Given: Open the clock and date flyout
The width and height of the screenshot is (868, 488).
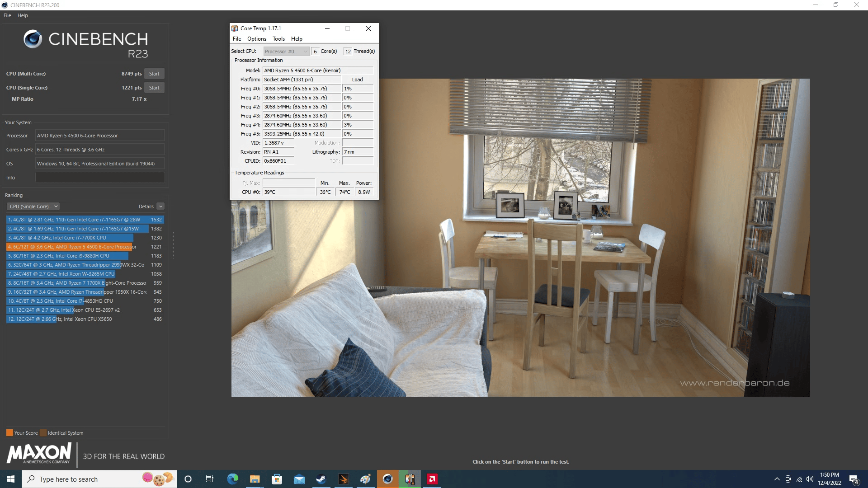Looking at the screenshot, I should tap(830, 479).
